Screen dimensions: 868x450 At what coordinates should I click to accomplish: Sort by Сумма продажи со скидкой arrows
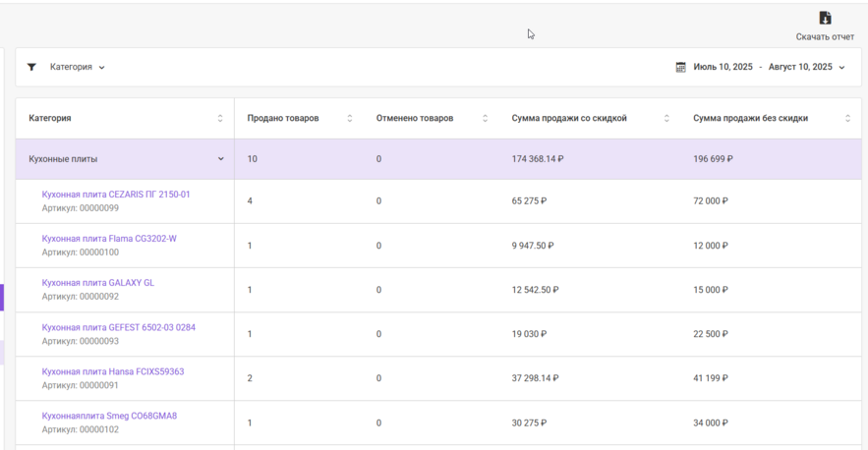[x=666, y=119]
